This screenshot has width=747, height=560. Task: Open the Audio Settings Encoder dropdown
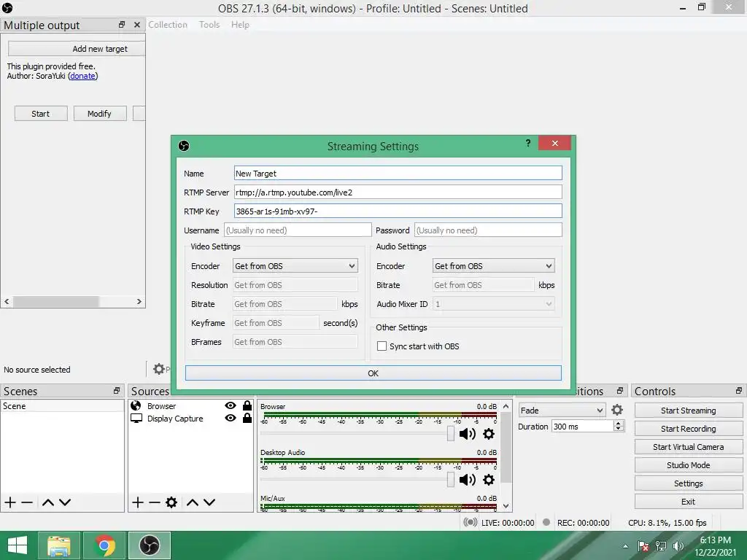pyautogui.click(x=494, y=265)
